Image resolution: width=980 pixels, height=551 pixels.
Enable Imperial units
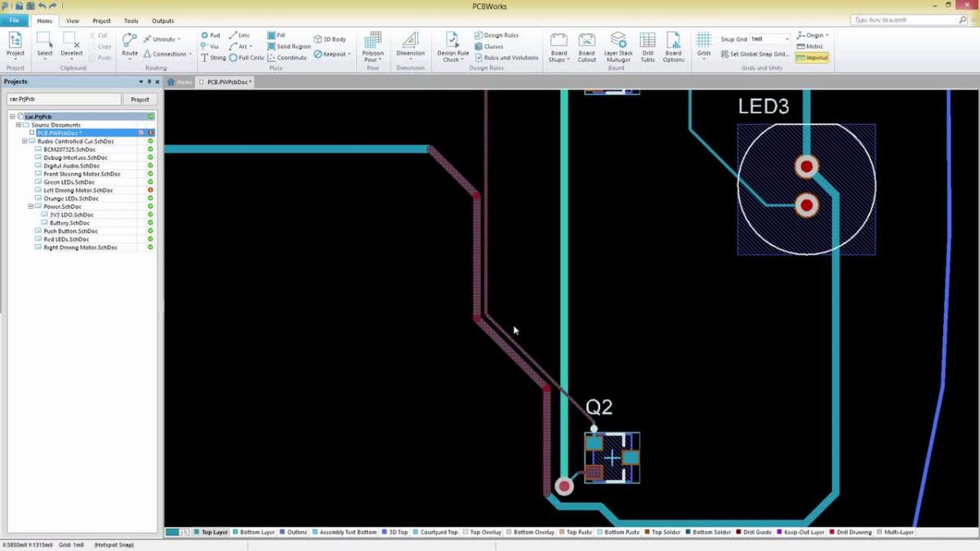(x=812, y=57)
